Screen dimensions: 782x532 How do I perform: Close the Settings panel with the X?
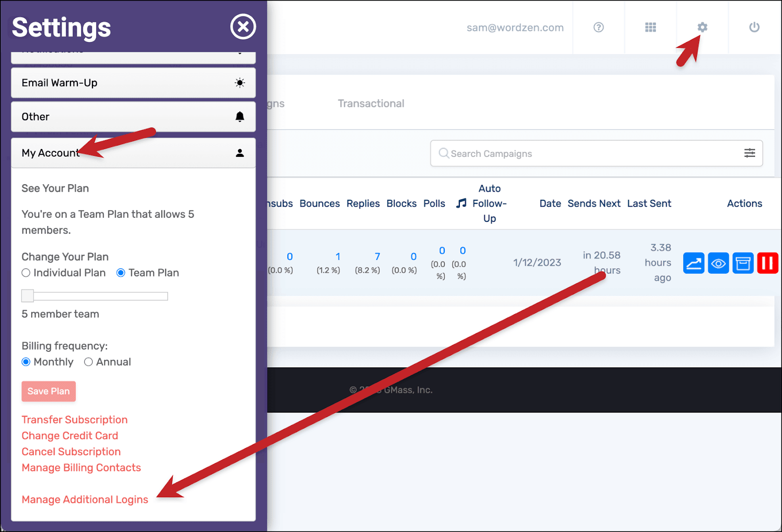point(243,26)
